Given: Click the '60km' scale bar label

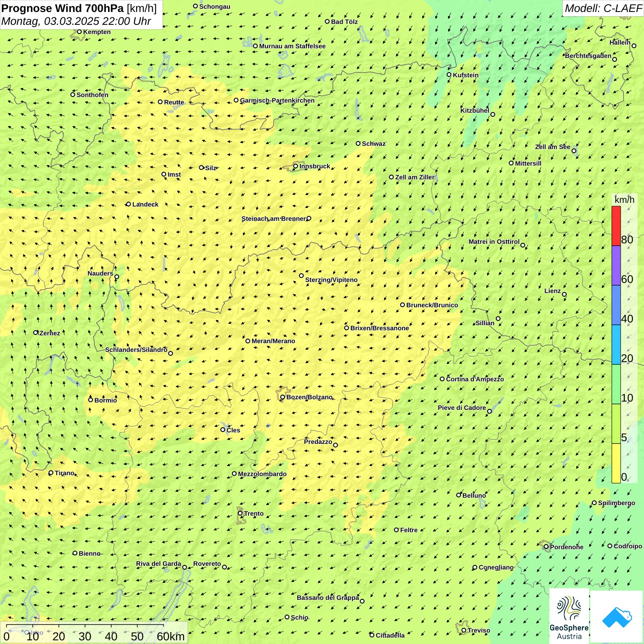Looking at the screenshot, I should 171,637.
